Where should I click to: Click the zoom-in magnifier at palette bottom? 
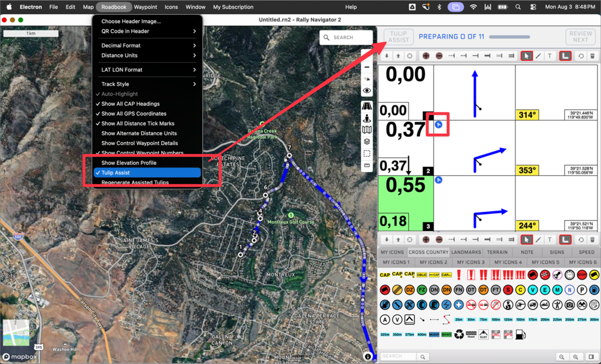click(575, 357)
